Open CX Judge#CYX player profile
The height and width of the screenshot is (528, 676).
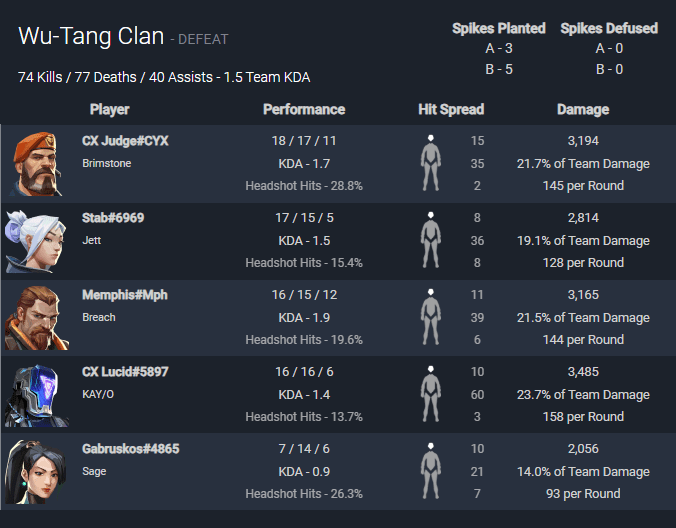pos(125,141)
